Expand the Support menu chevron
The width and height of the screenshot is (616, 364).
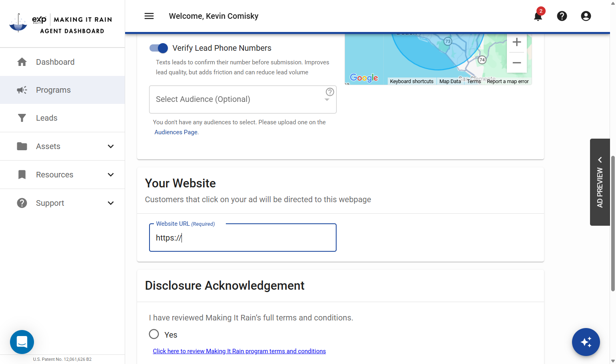111,203
